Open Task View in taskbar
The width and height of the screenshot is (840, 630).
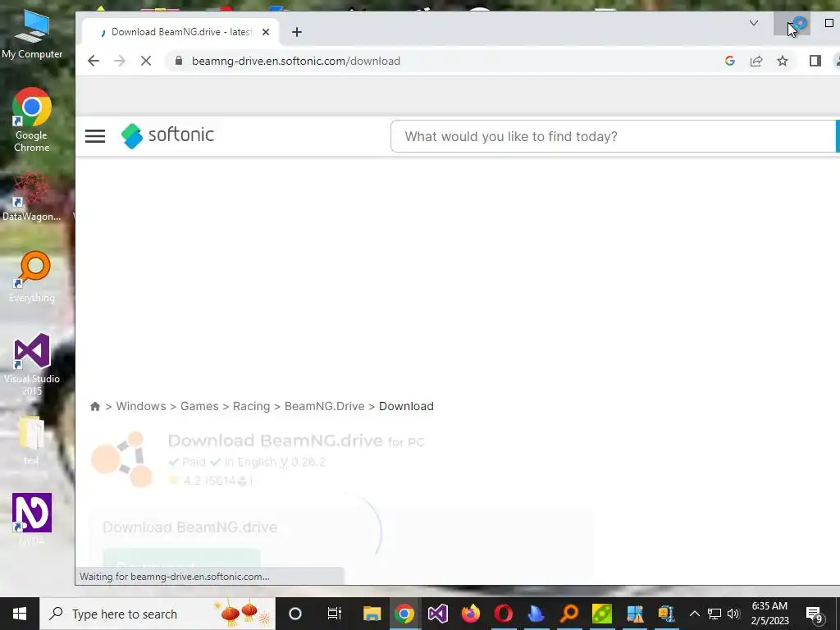pos(335,614)
